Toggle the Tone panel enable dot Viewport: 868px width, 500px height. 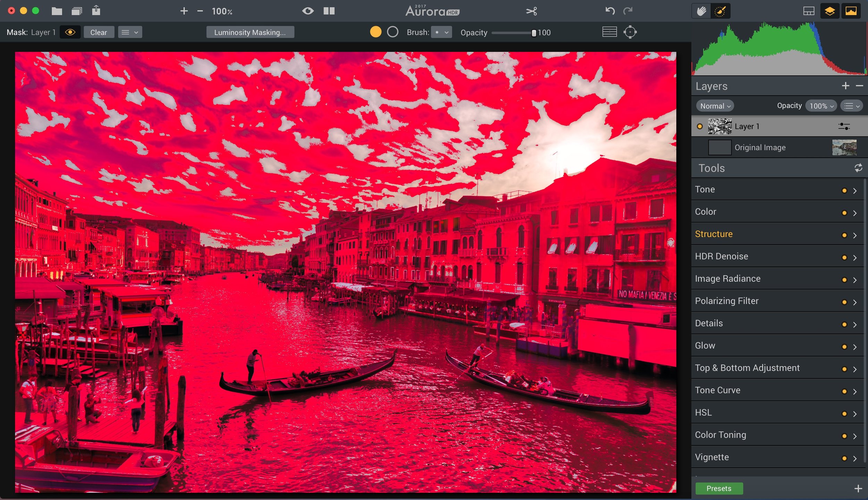click(844, 190)
